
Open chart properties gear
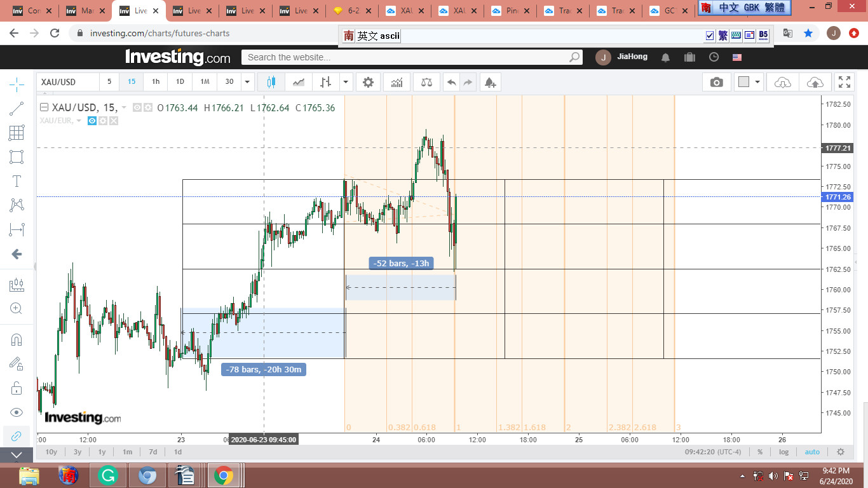[x=368, y=82]
